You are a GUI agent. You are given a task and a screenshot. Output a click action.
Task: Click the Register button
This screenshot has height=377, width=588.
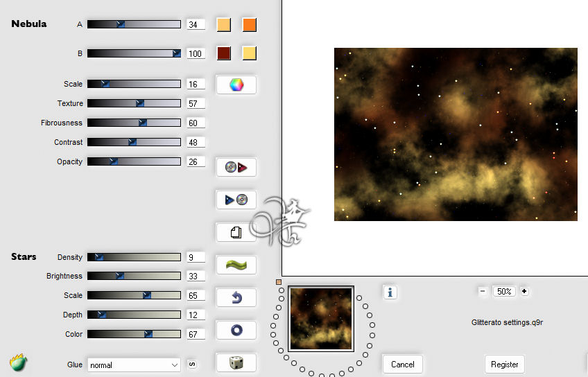pos(504,365)
